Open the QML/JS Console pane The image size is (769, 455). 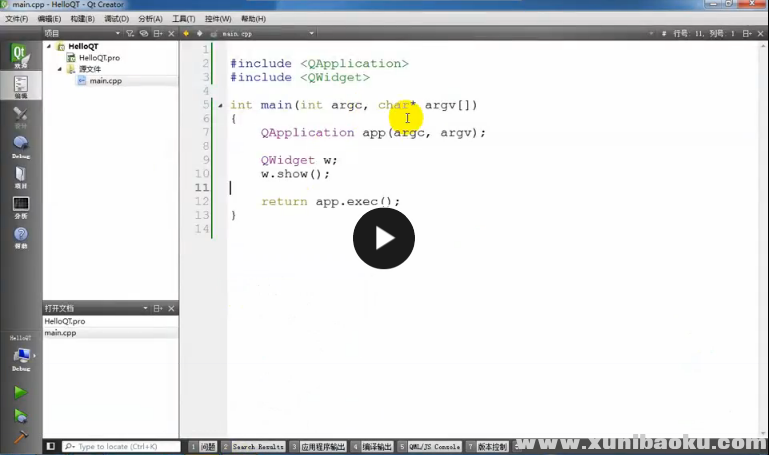pos(432,447)
